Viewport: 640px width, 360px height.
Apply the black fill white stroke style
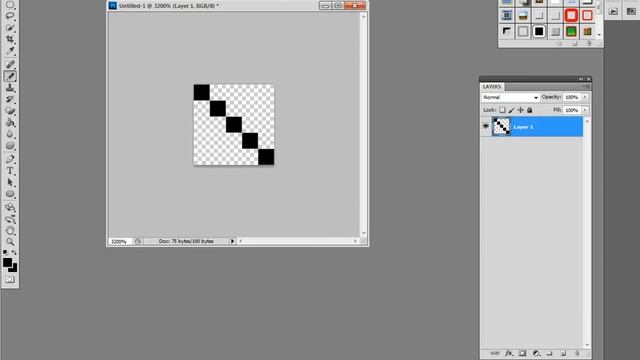pos(539,31)
